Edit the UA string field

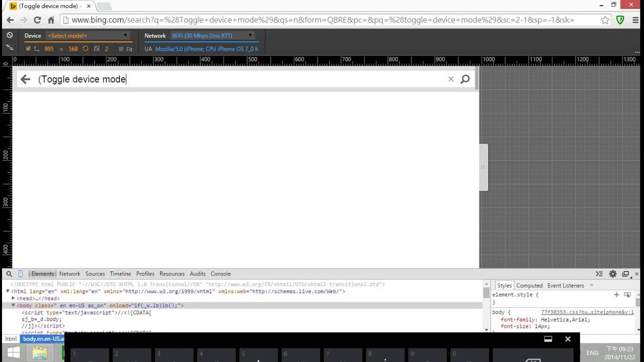(x=206, y=49)
